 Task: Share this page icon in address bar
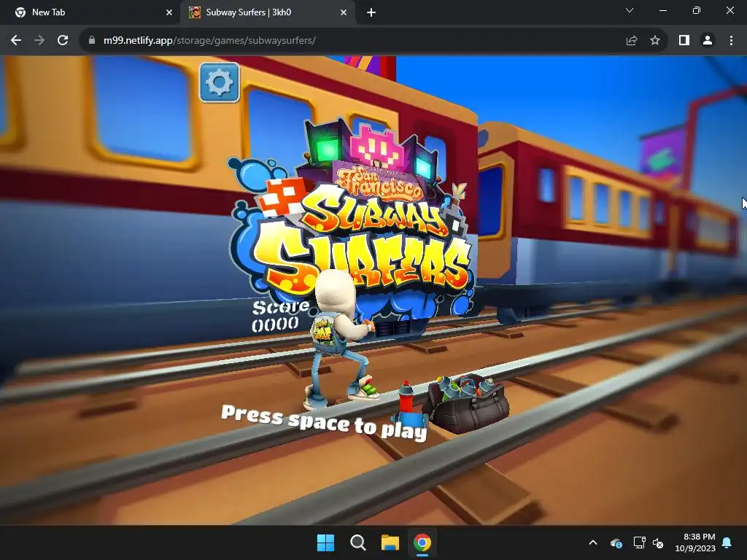pos(632,41)
